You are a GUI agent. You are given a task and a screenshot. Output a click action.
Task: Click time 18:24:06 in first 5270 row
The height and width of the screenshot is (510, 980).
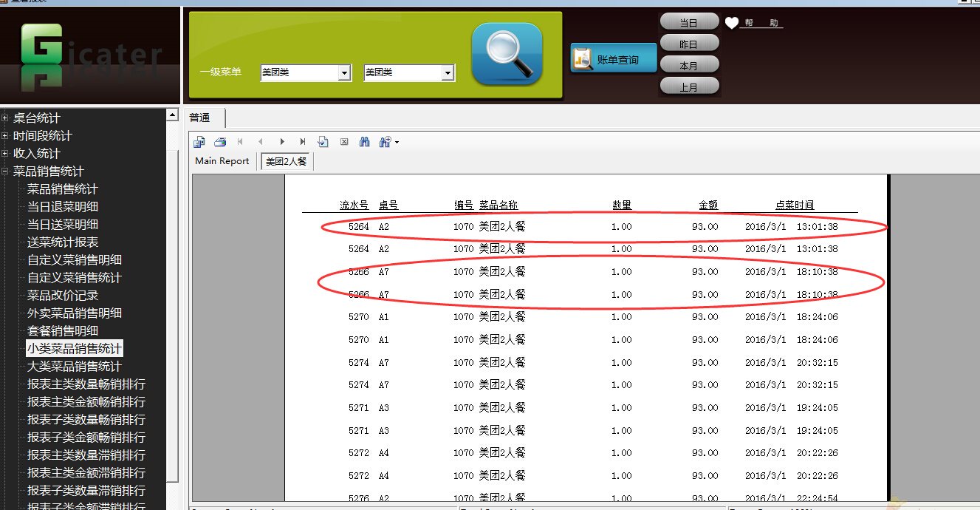[817, 317]
